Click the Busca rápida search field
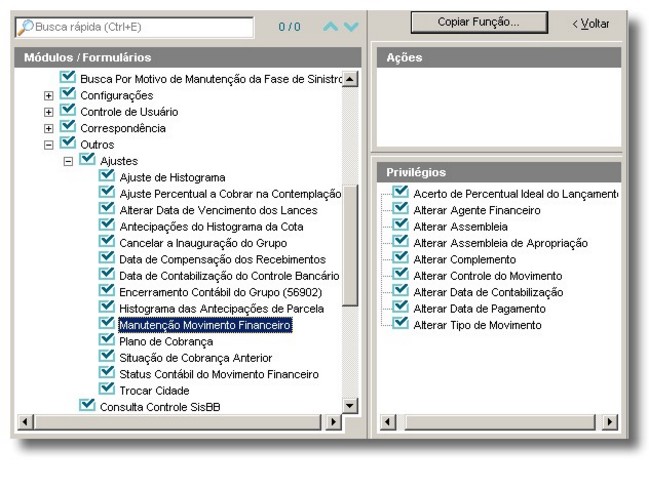The width and height of the screenshot is (649, 490). click(x=135, y=27)
